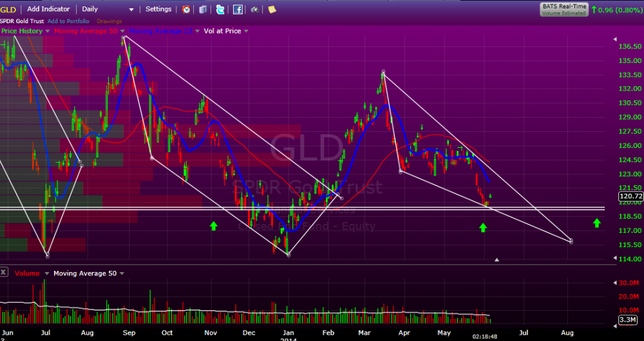This screenshot has height=341, width=644.
Task: Open Vol at Price dropdown arrow
Action: pos(246,31)
